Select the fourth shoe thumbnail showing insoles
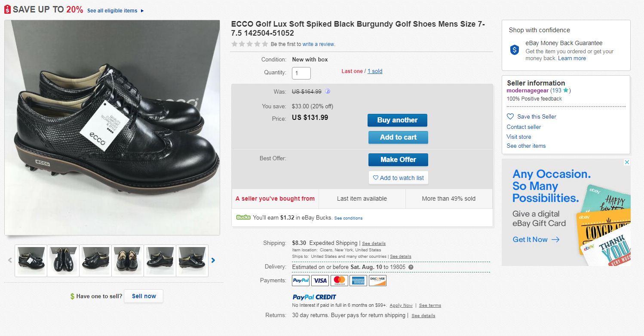Viewport: 644px width, 336px height. pos(128,260)
